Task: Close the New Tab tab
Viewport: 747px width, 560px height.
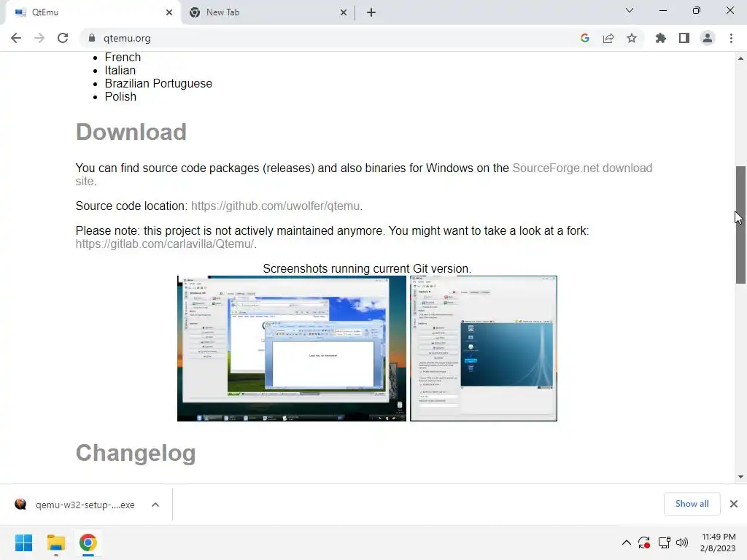Action: coord(344,12)
